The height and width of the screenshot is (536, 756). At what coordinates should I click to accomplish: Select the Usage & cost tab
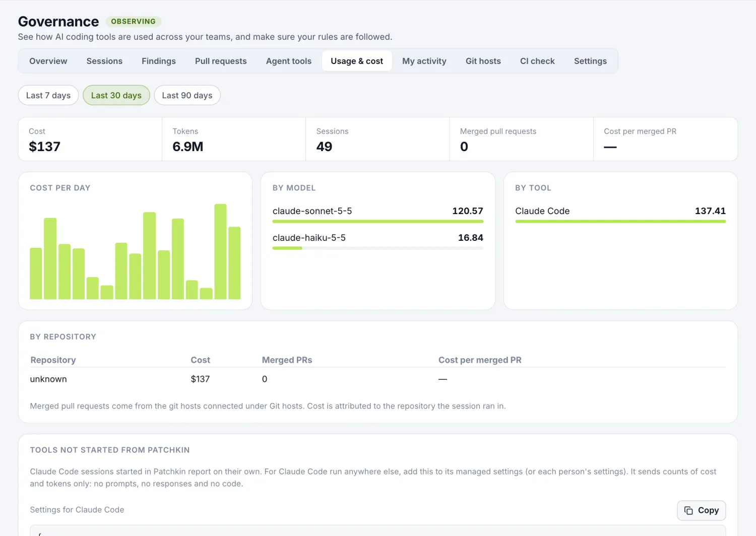[357, 61]
